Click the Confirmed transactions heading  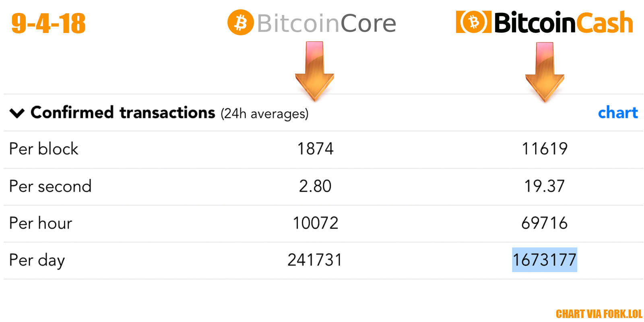point(123,113)
